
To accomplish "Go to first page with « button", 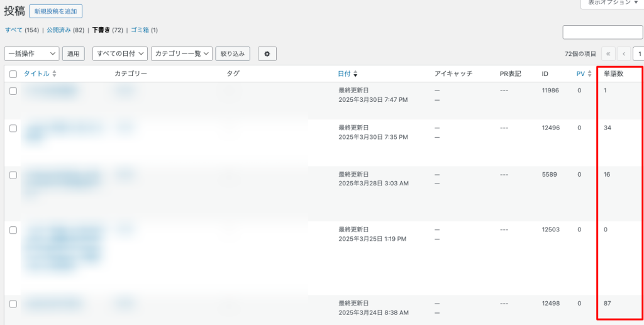I will 608,54.
